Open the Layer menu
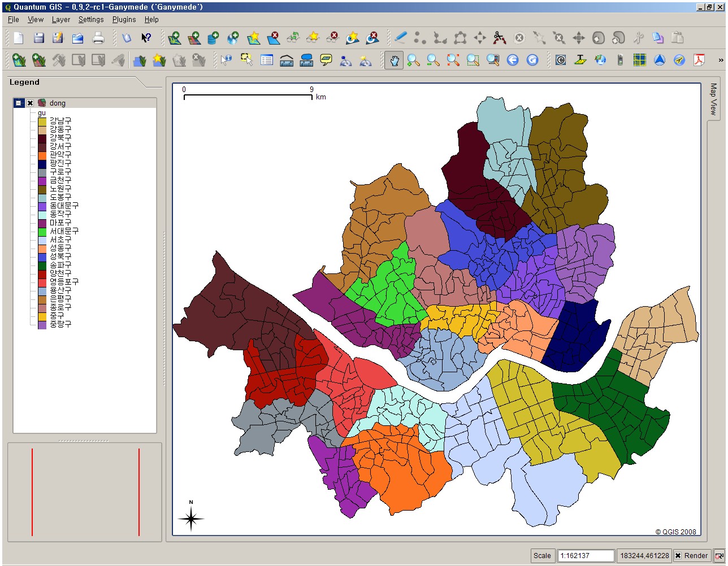 point(60,19)
